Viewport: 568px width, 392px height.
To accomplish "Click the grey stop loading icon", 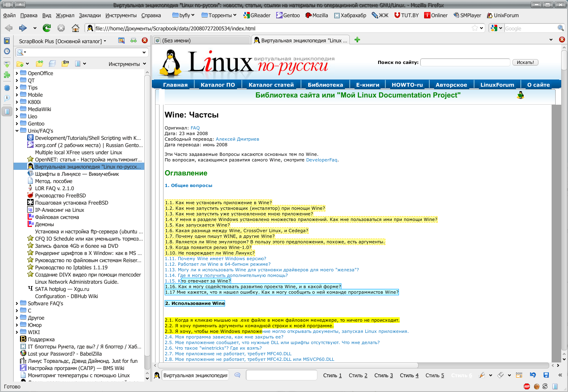I will point(61,28).
